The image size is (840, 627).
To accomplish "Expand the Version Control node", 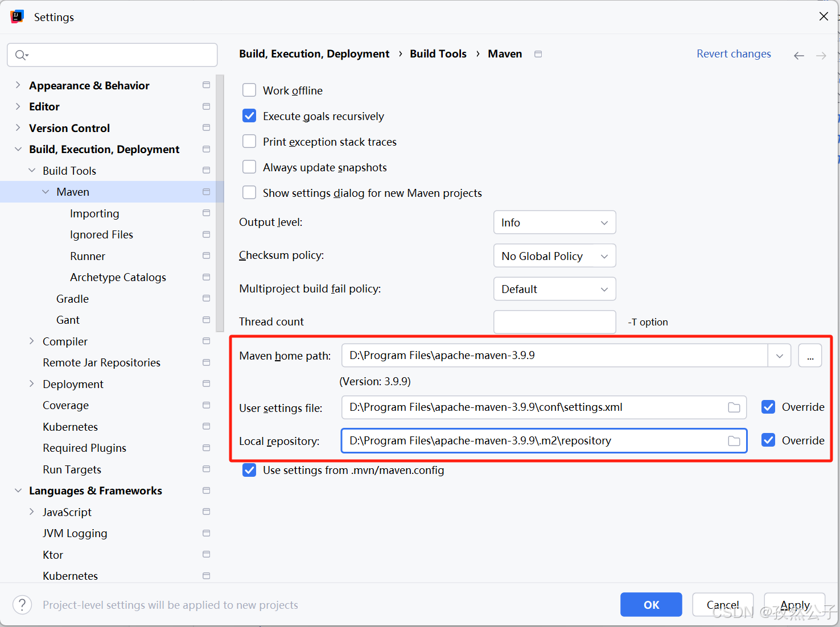I will tap(18, 128).
